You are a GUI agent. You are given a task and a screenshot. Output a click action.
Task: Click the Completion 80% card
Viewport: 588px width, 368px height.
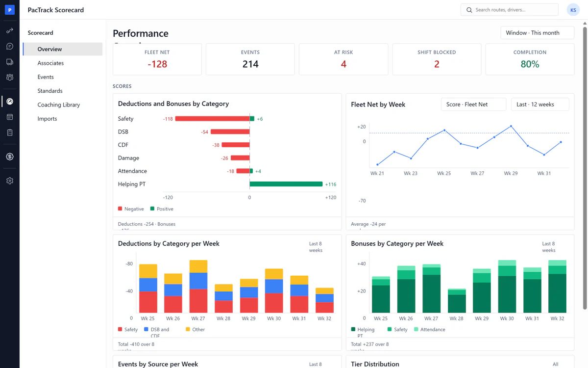530,59
